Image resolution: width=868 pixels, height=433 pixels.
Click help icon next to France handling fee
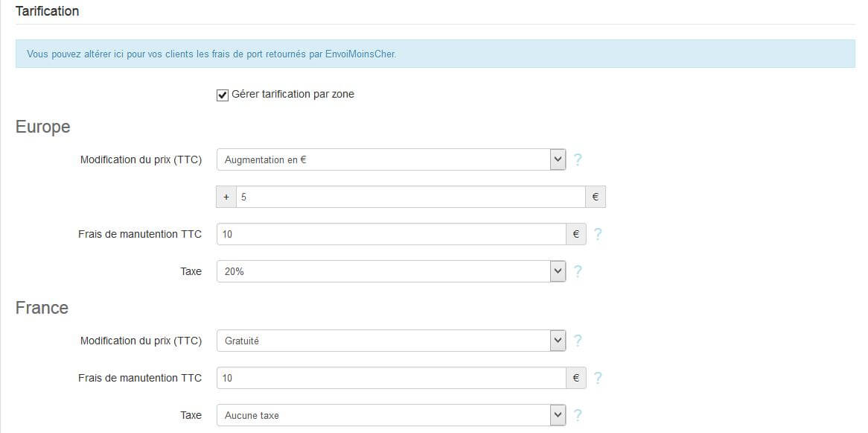tap(598, 378)
